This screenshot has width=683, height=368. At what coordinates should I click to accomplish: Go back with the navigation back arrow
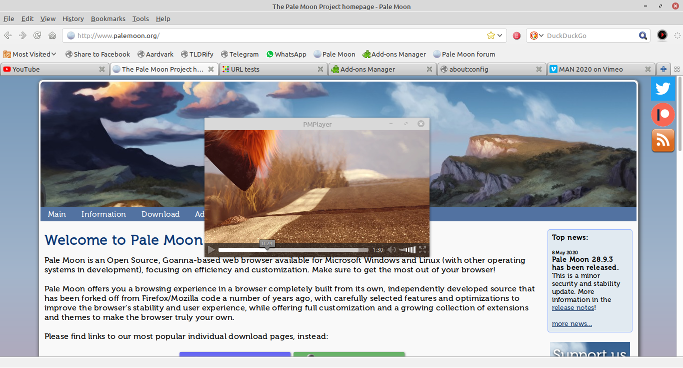8,36
